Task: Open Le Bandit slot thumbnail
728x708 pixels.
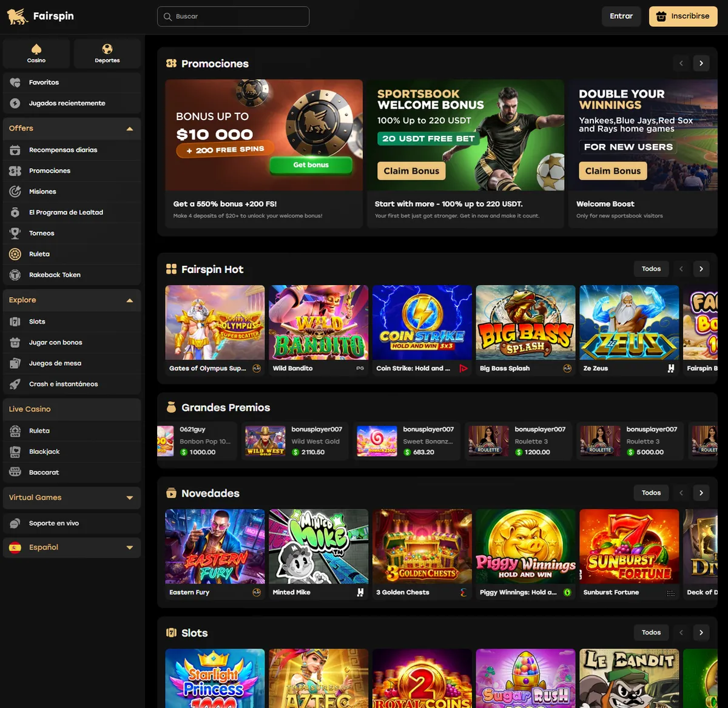Action: pos(629,678)
